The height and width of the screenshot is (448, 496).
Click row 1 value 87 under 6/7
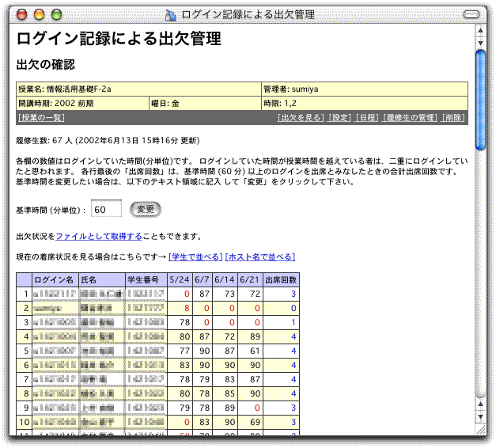tap(205, 294)
